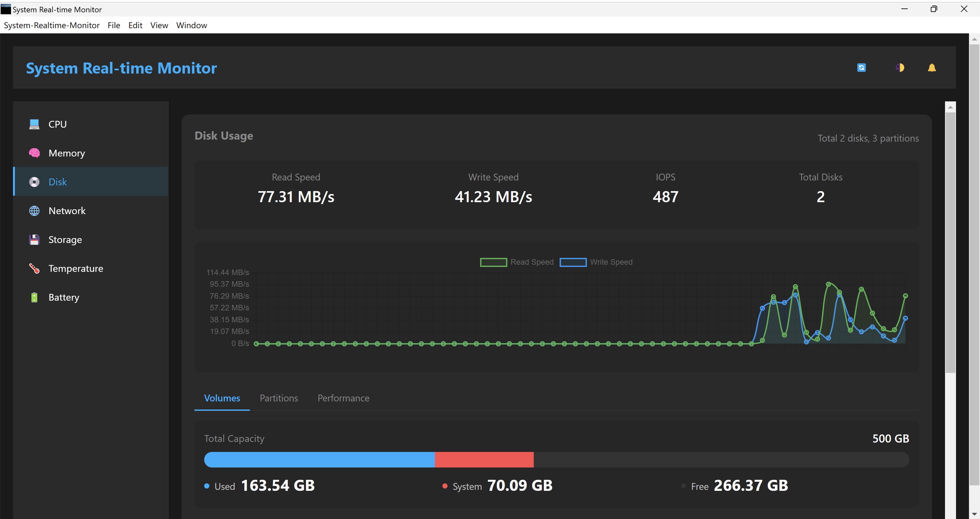Select the CPU section icon in sidebar

[34, 124]
